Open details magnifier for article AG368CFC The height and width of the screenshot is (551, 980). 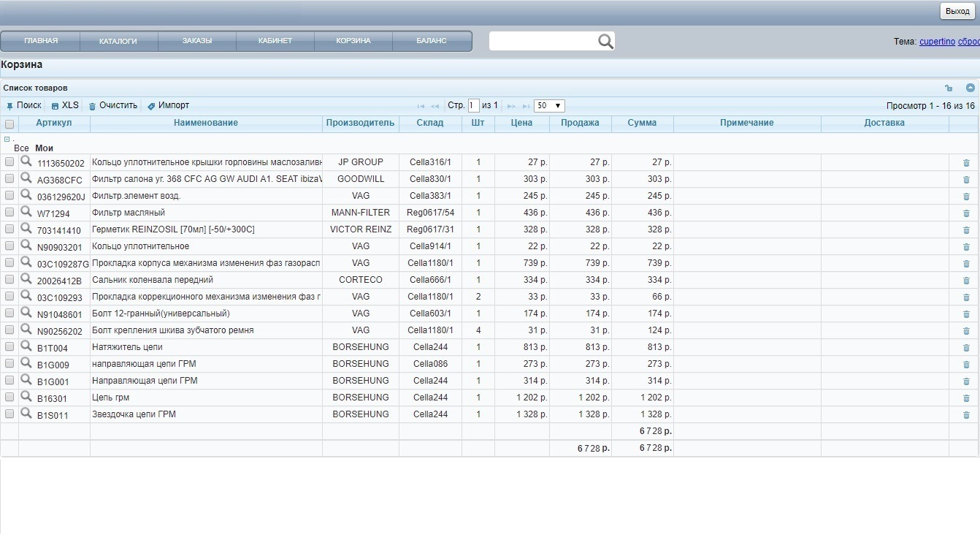[26, 178]
